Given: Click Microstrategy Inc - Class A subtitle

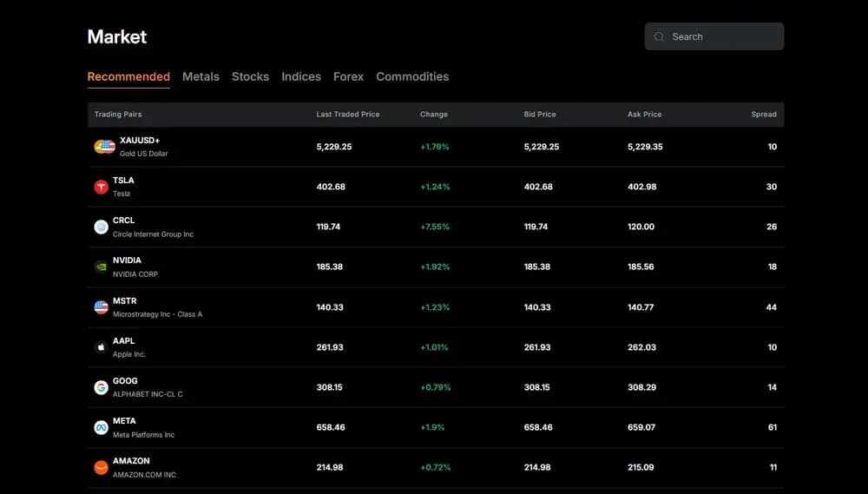Looking at the screenshot, I should click(158, 314).
